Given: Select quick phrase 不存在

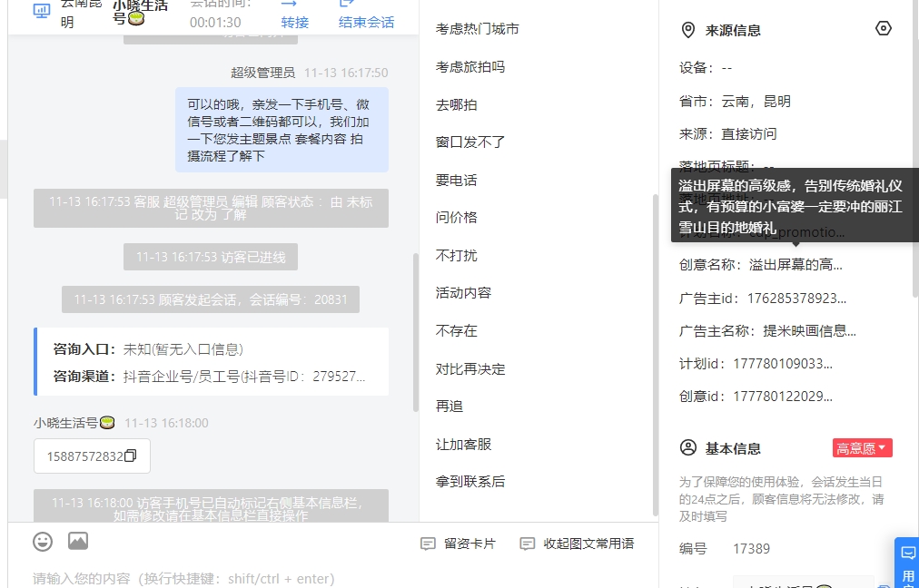Looking at the screenshot, I should click(456, 331).
